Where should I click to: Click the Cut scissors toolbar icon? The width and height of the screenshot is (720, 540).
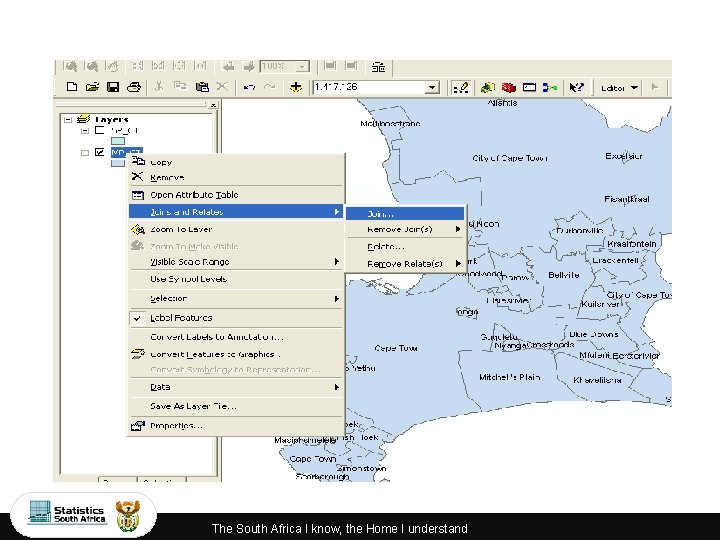[159, 86]
